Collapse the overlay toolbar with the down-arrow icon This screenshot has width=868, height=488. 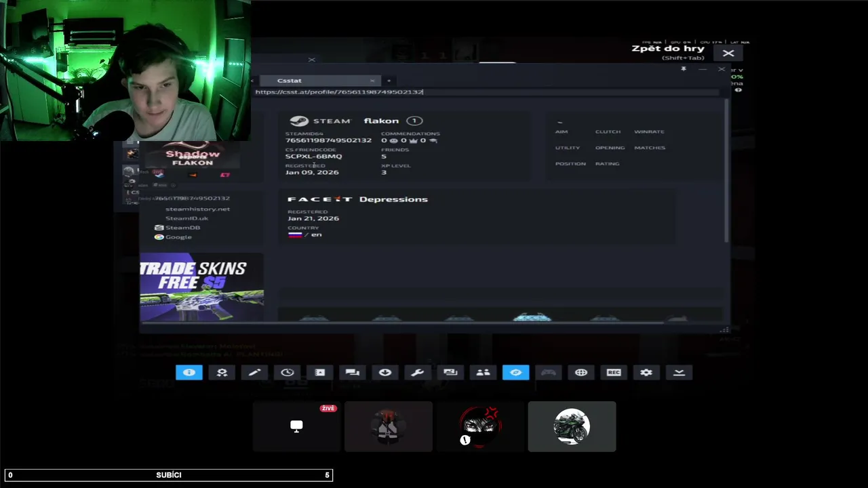(x=679, y=372)
